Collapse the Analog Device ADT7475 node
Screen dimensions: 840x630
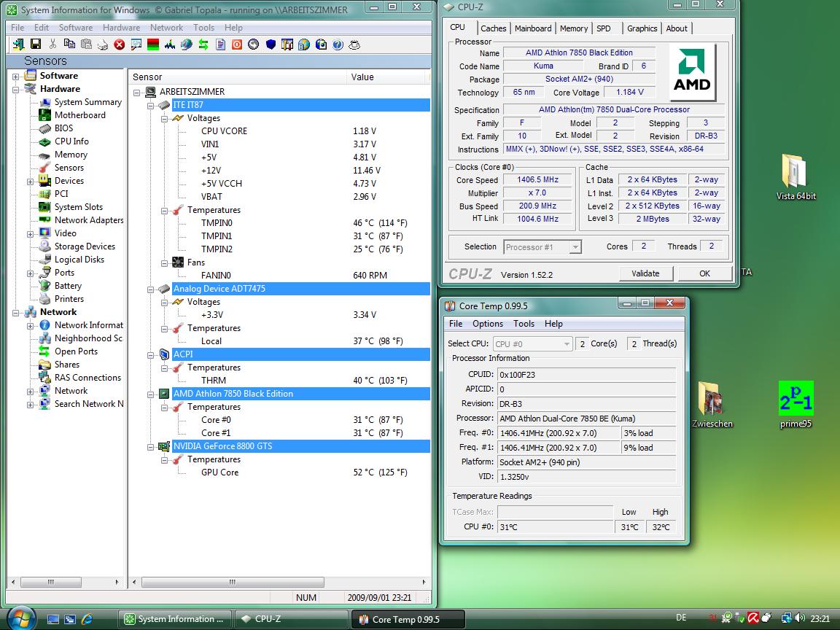[x=150, y=289]
